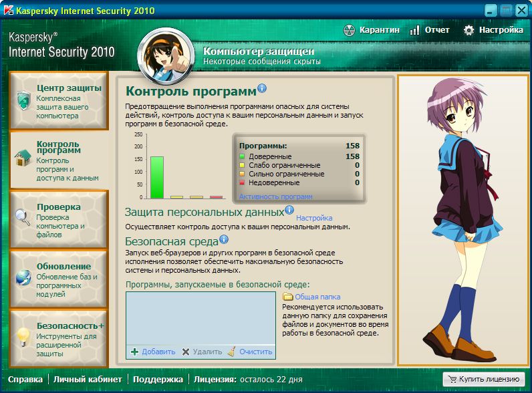The width and height of the screenshot is (532, 393).
Task: Click the X icon next to Удалить
Action: (186, 352)
